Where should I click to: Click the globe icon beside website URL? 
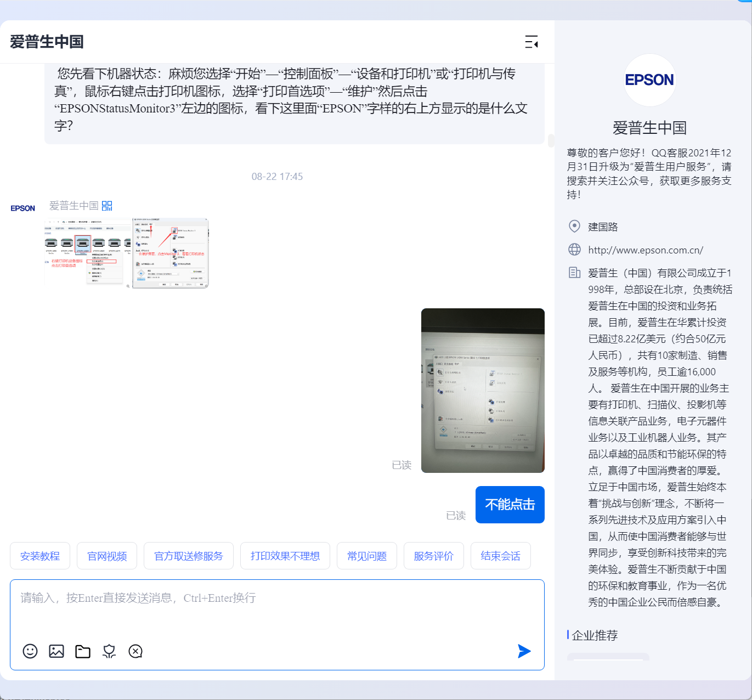pos(574,250)
